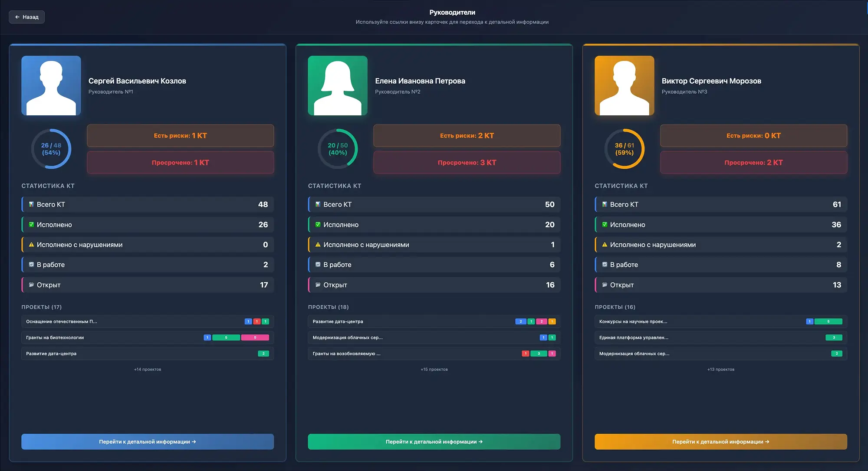Viewport: 868px width, 471px height.
Task: Click bar chart icon in Kozlov's Всего КТ row
Action: [x=31, y=204]
